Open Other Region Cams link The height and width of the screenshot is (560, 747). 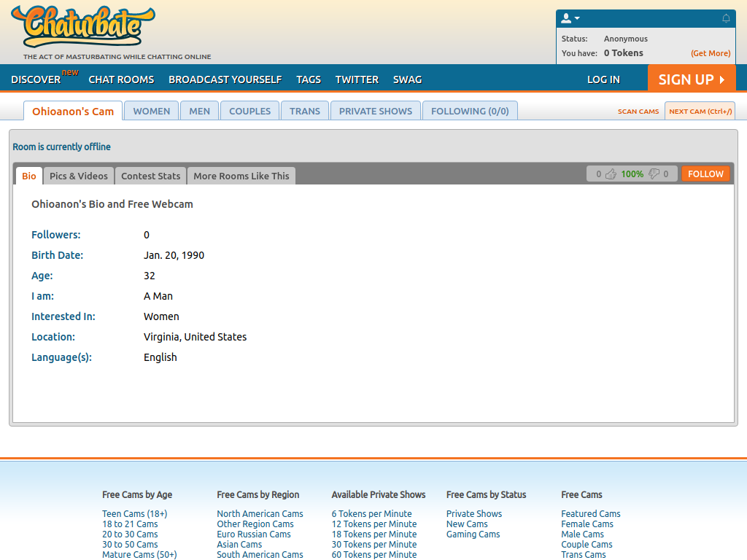click(255, 524)
